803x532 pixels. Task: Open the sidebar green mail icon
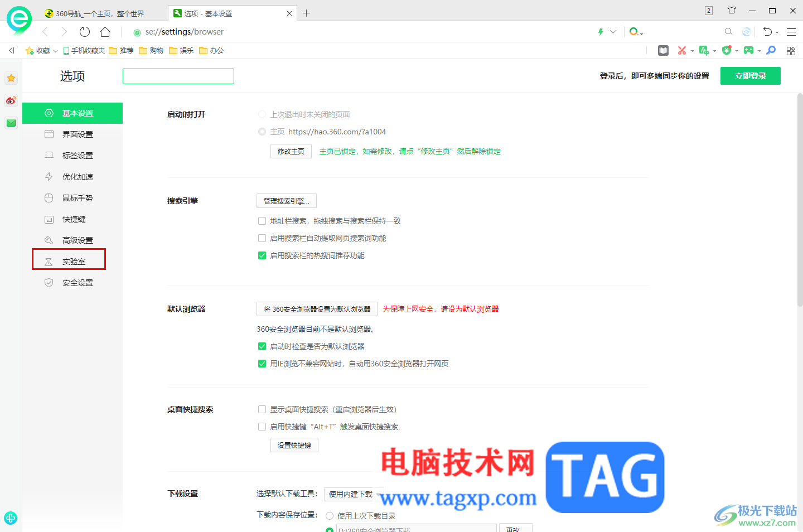[x=11, y=123]
